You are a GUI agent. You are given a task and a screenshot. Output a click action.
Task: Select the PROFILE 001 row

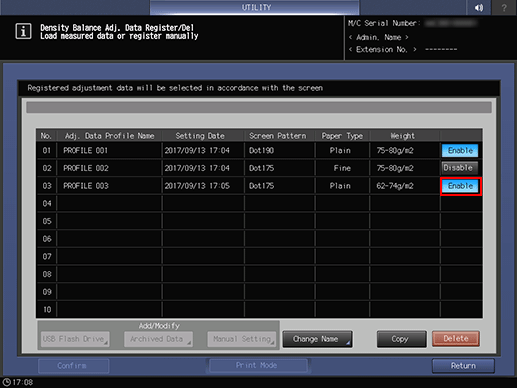[x=239, y=150]
